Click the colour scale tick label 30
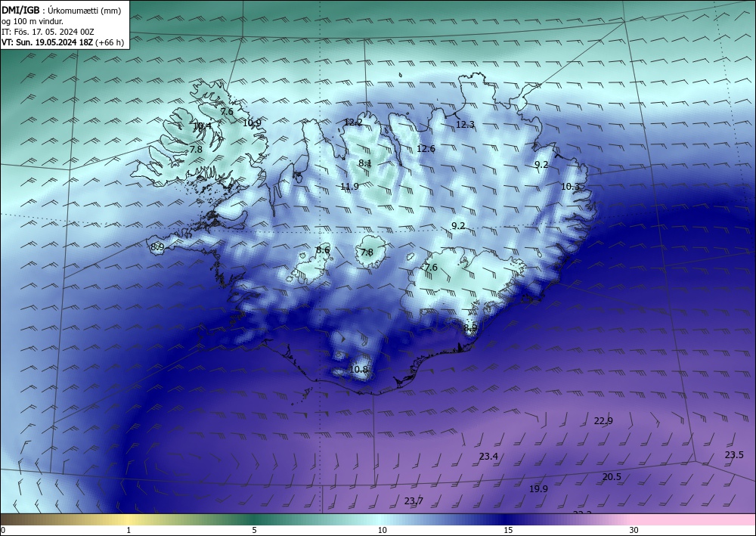Viewport: 756px width, 536px height. pos(634,530)
